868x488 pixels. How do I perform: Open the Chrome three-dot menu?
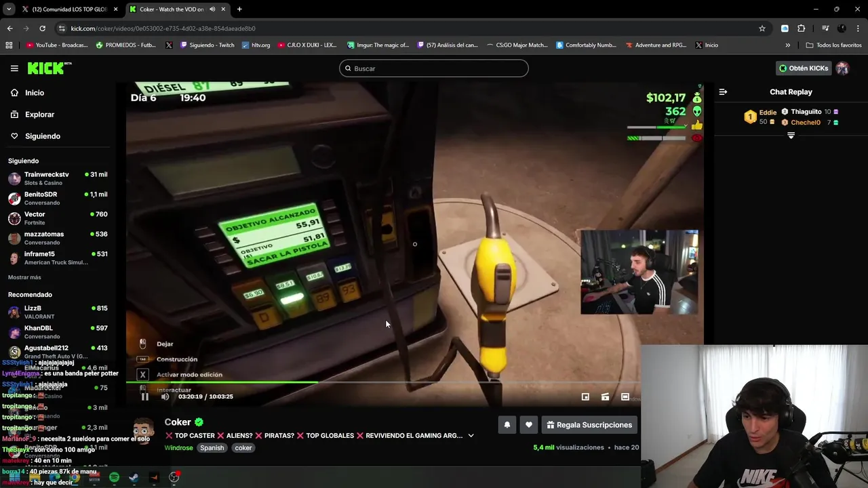coord(858,28)
